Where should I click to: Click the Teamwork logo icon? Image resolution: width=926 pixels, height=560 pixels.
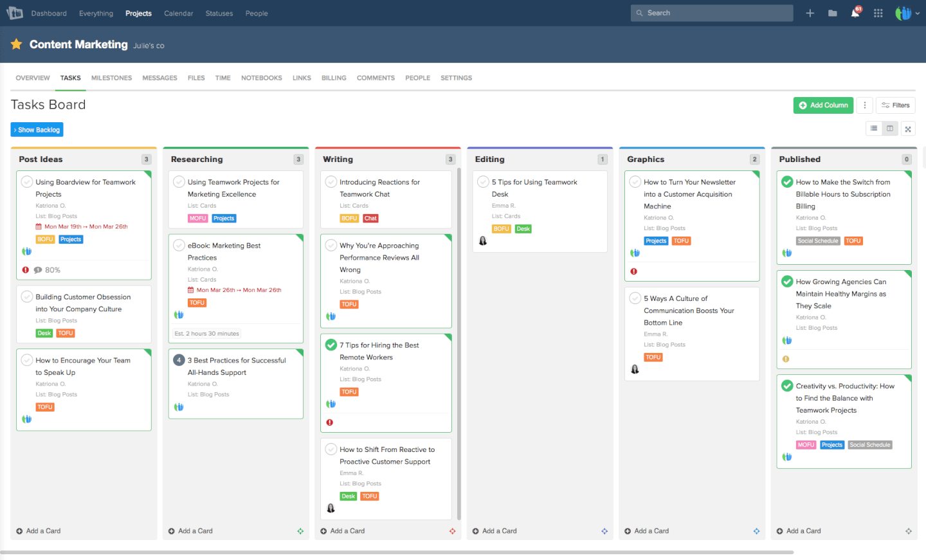coord(15,13)
